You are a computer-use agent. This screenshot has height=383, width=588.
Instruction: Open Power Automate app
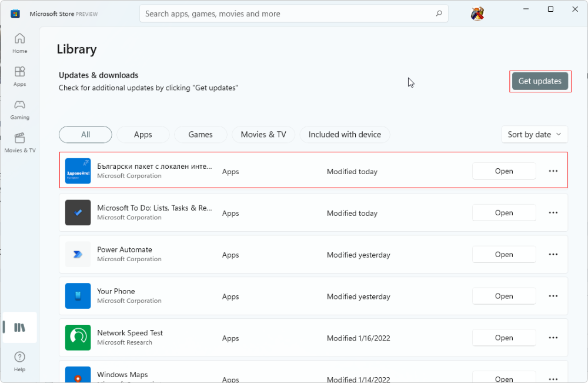(504, 254)
